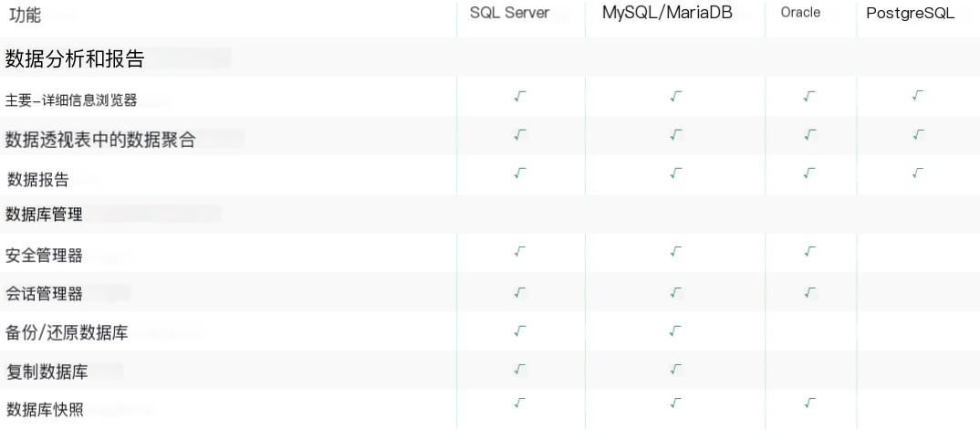Click the 主要-详细信息浏览器 feature row label
Viewport: 980px width, 440px height.
click(70, 100)
